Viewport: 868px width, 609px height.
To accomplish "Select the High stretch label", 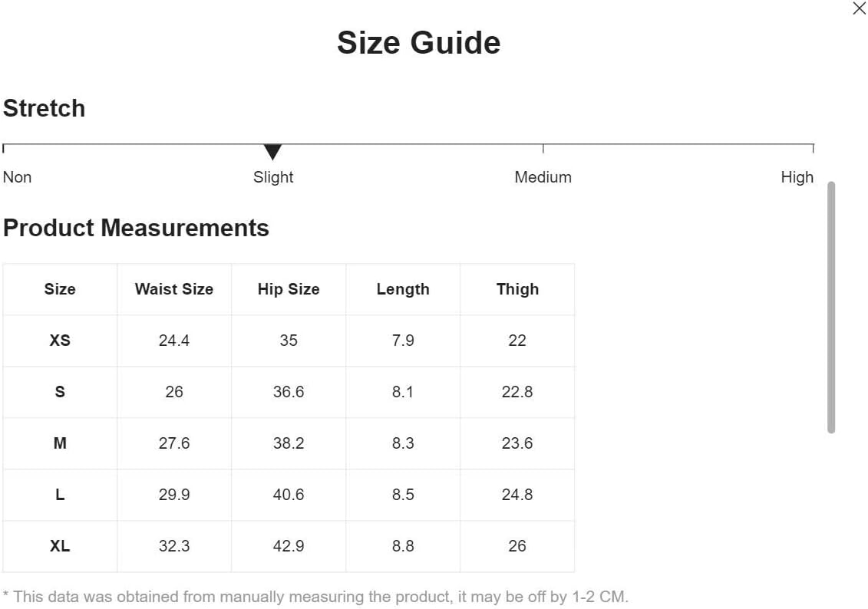I will [x=797, y=177].
